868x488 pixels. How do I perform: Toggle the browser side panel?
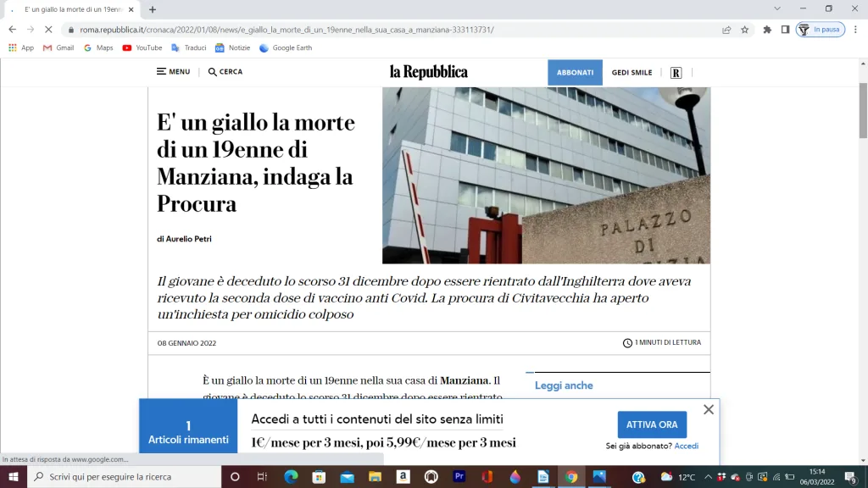tap(785, 30)
